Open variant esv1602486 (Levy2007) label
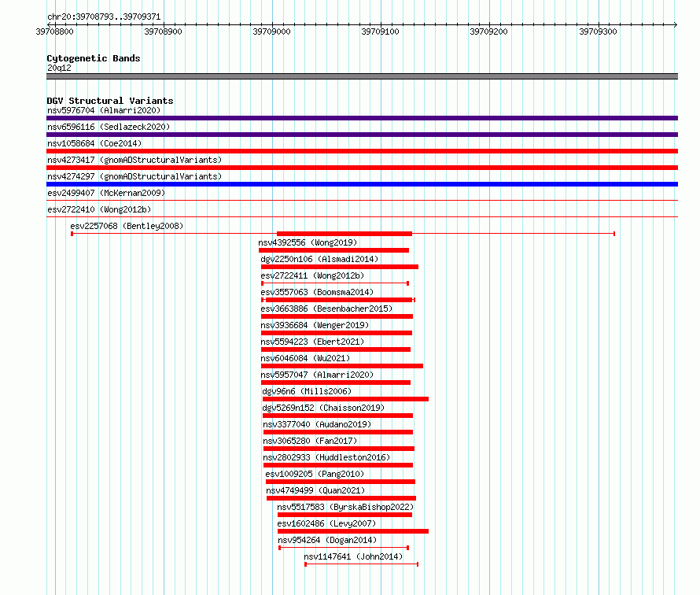 pyautogui.click(x=326, y=523)
